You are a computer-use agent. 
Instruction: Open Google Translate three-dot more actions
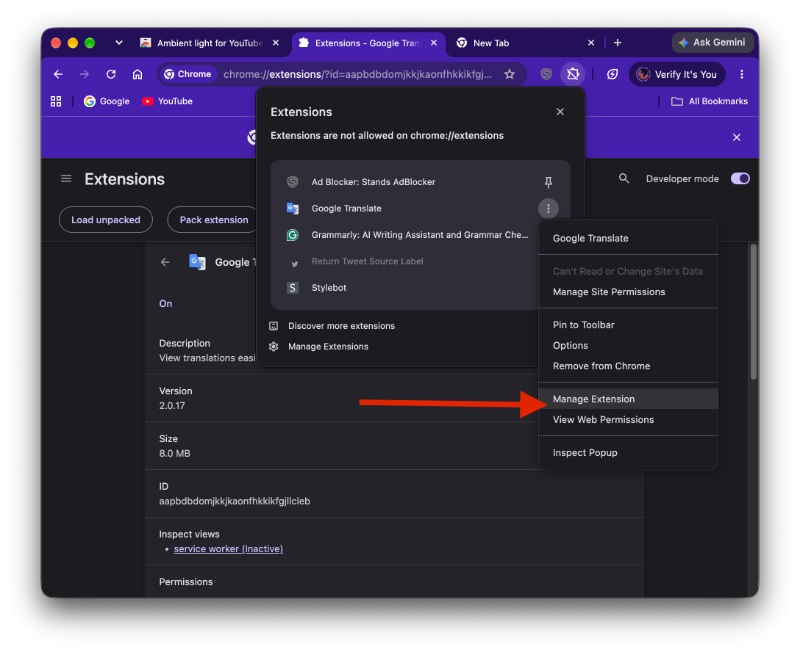click(x=548, y=208)
